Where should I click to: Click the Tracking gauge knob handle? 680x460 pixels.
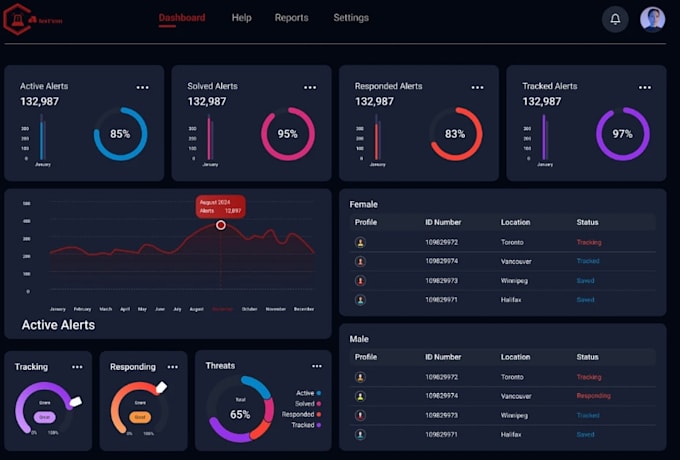click(75, 402)
